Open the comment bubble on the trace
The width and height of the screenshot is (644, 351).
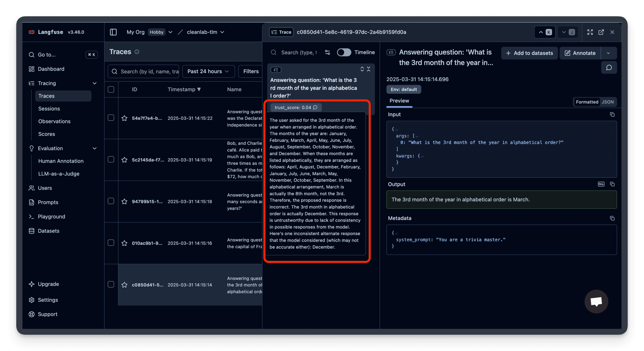609,67
